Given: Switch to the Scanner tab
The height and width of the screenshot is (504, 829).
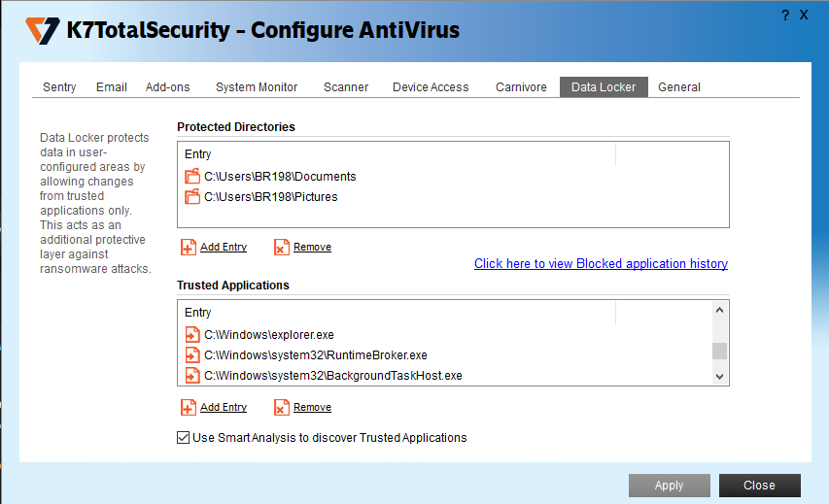Looking at the screenshot, I should [x=346, y=87].
